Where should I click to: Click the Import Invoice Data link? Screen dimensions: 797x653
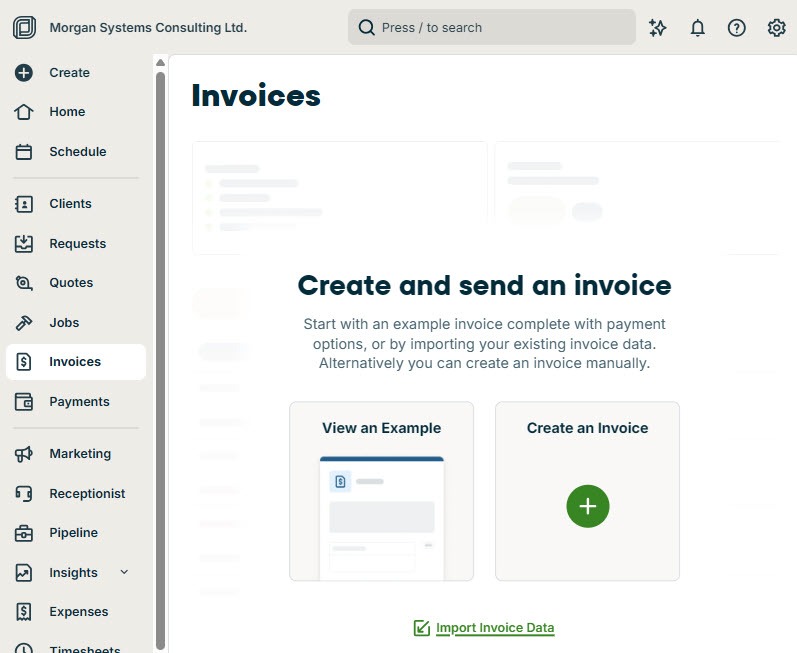495,628
